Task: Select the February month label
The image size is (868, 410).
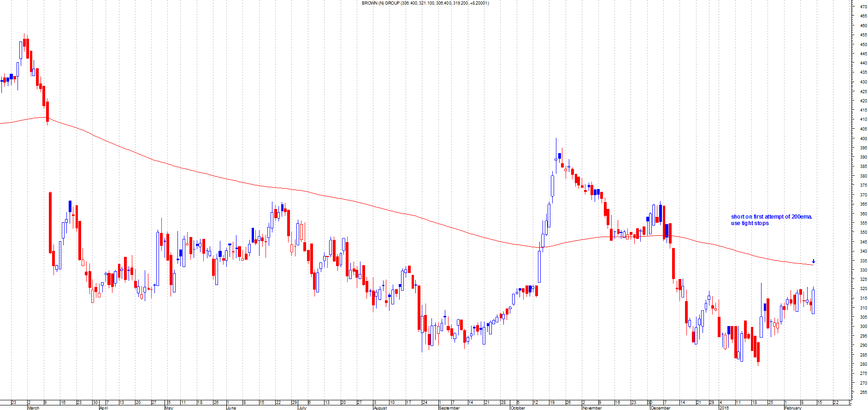Action: coord(793,408)
